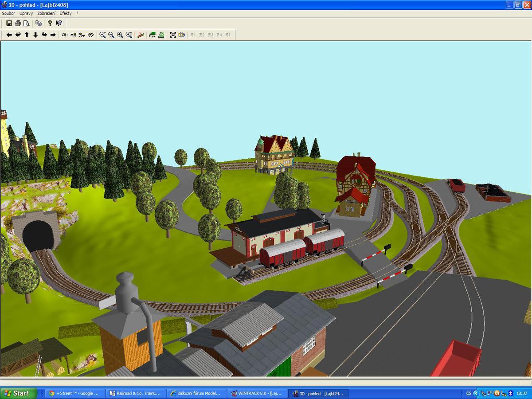Click the yellow question mark help icon

point(50,23)
